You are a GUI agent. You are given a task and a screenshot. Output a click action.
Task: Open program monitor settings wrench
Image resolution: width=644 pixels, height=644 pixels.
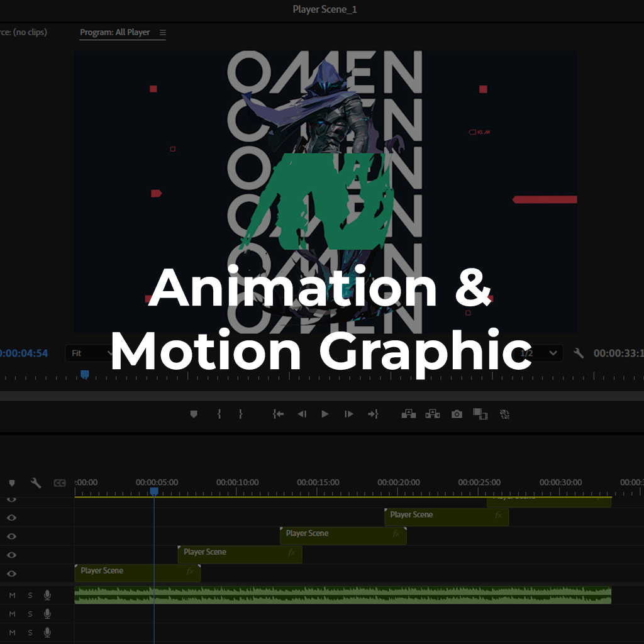[579, 353]
